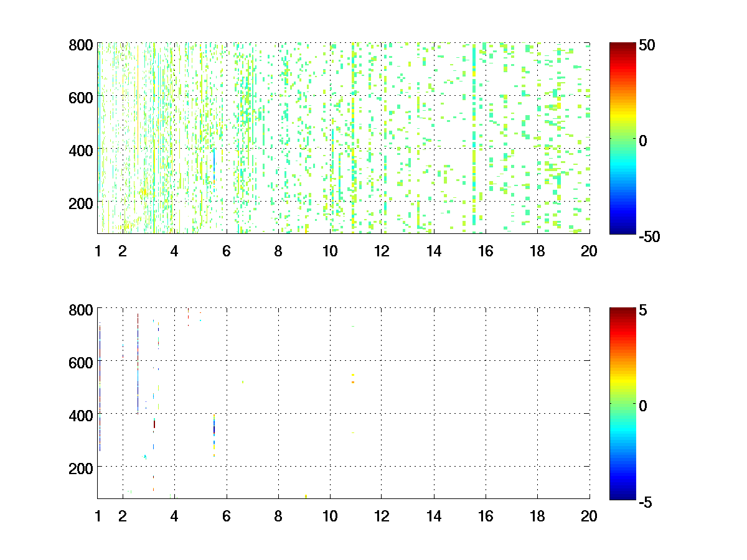Screen dimensions: 747x560
Task: Click x-axis tick "1" under lower plot
Action: point(98,516)
